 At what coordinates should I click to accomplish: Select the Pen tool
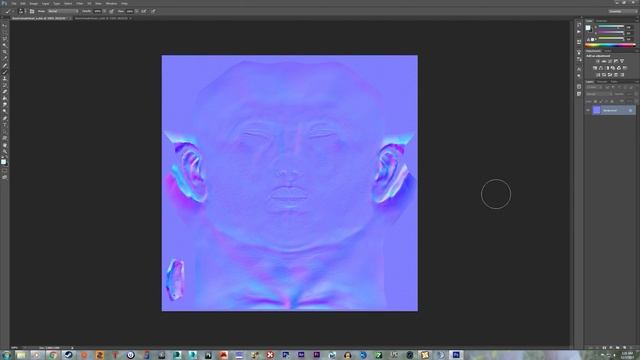click(5, 118)
